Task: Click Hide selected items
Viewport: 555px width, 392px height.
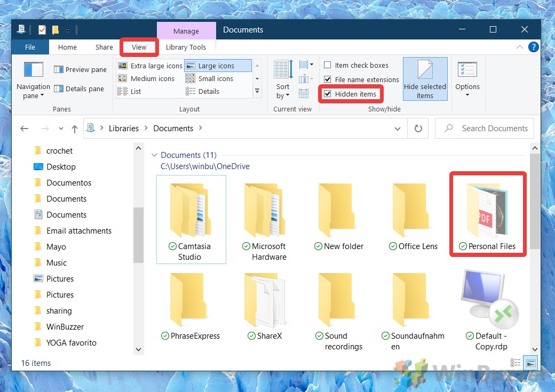Action: [x=425, y=78]
